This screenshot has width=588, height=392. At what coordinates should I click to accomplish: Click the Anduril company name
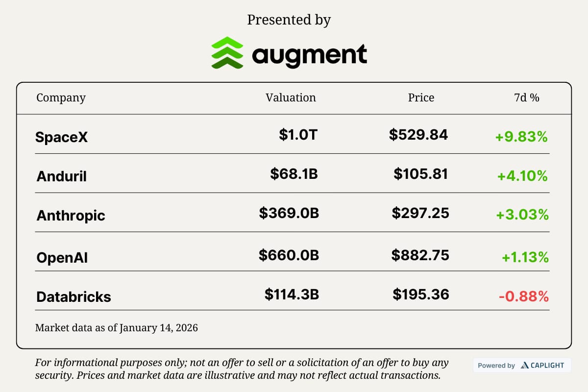(61, 176)
